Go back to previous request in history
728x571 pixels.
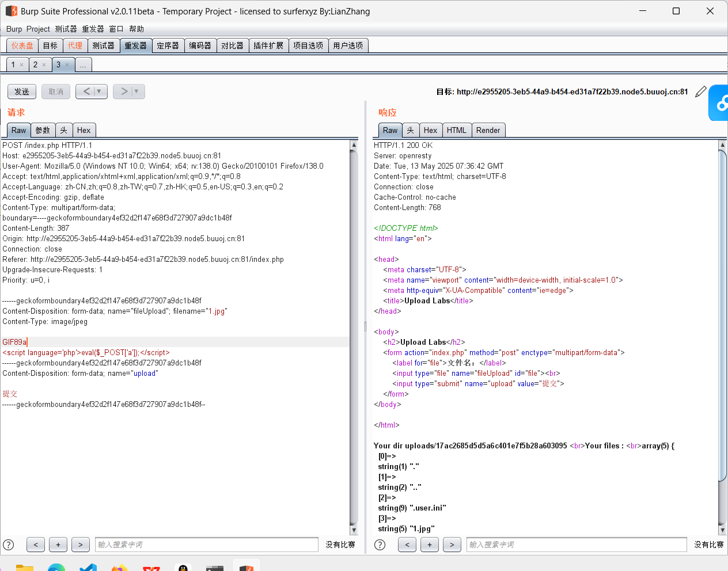pyautogui.click(x=86, y=92)
